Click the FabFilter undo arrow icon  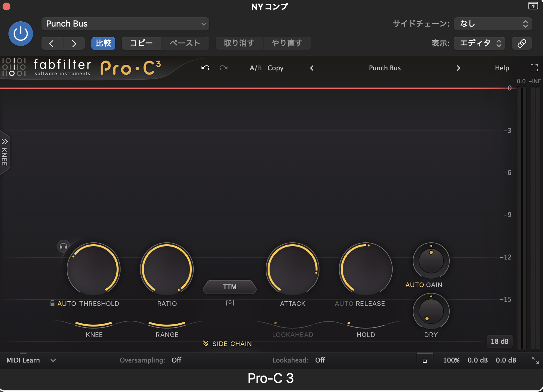pos(205,68)
